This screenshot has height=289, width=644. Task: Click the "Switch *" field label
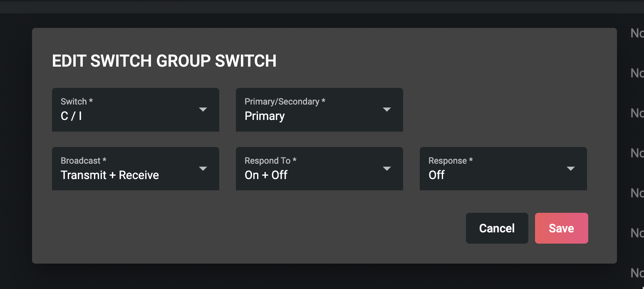[77, 102]
